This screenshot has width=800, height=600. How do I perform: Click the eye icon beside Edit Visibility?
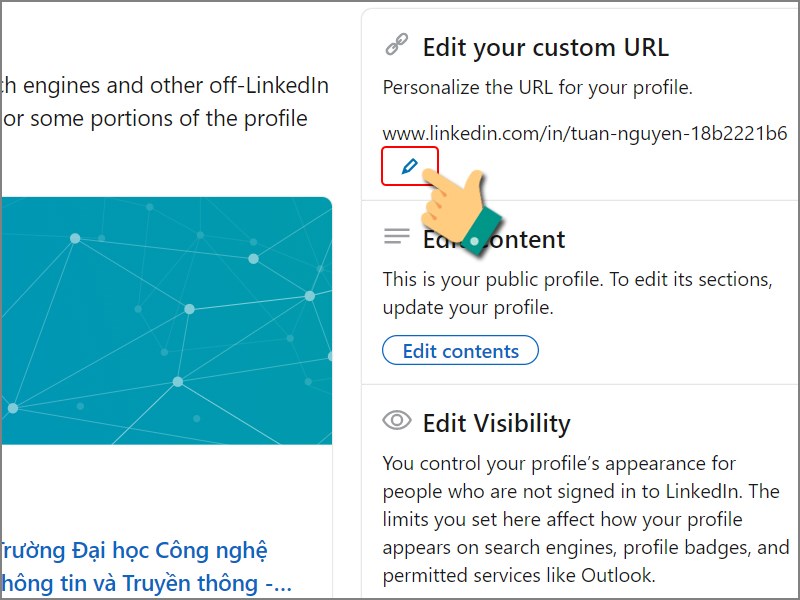397,420
